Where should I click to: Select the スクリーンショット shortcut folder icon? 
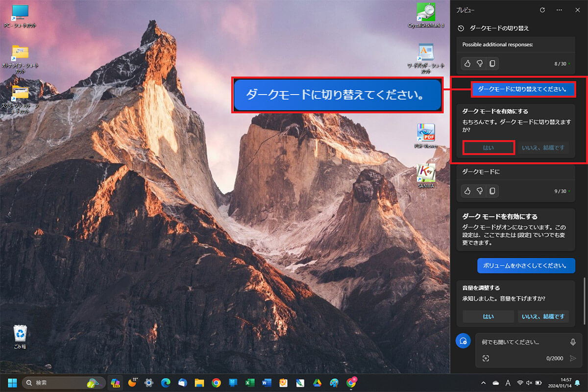point(20,99)
